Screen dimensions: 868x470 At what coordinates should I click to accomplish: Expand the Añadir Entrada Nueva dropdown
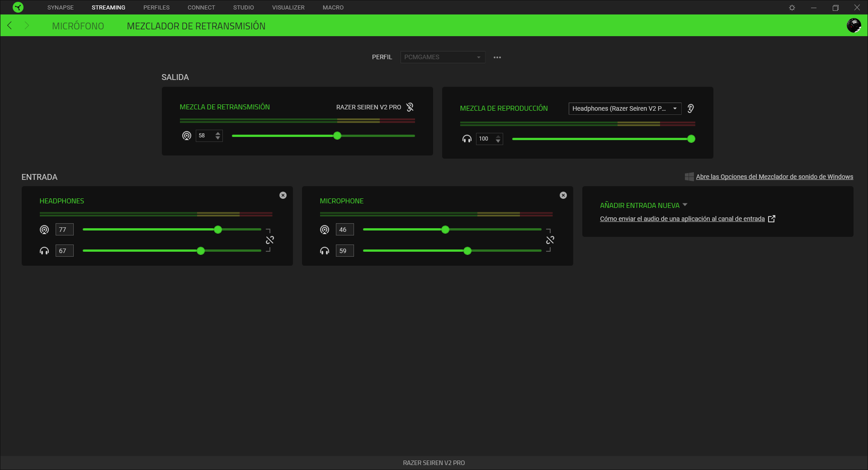tap(643, 205)
